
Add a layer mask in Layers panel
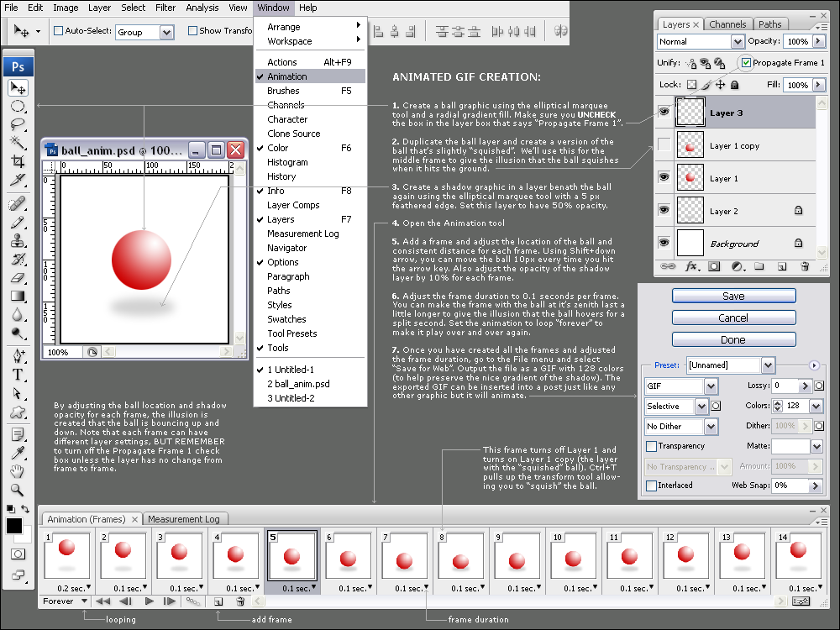click(714, 266)
